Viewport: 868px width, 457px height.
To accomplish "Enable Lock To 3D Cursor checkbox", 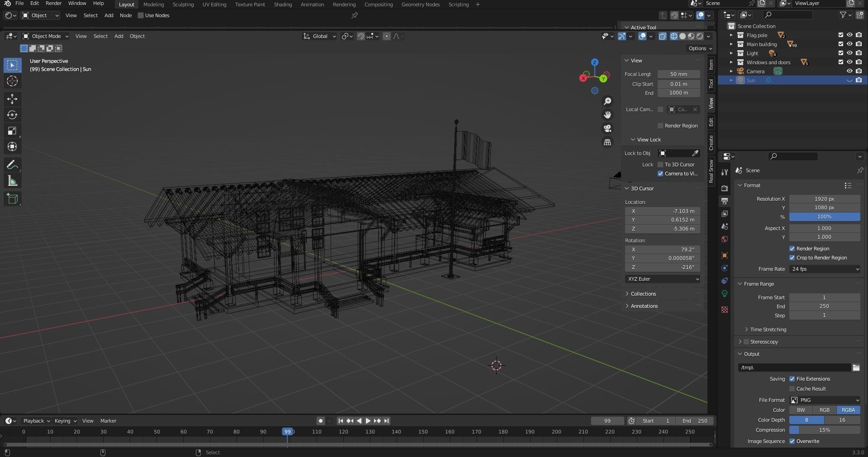I will [660, 165].
